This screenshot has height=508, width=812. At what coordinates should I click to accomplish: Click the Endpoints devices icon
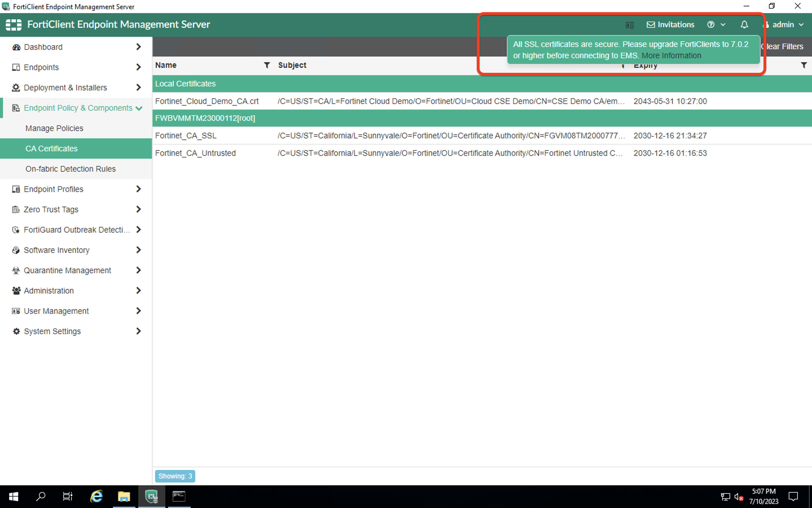pos(16,67)
